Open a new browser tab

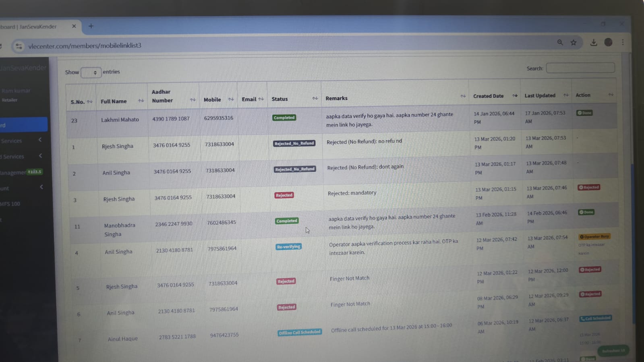point(91,26)
